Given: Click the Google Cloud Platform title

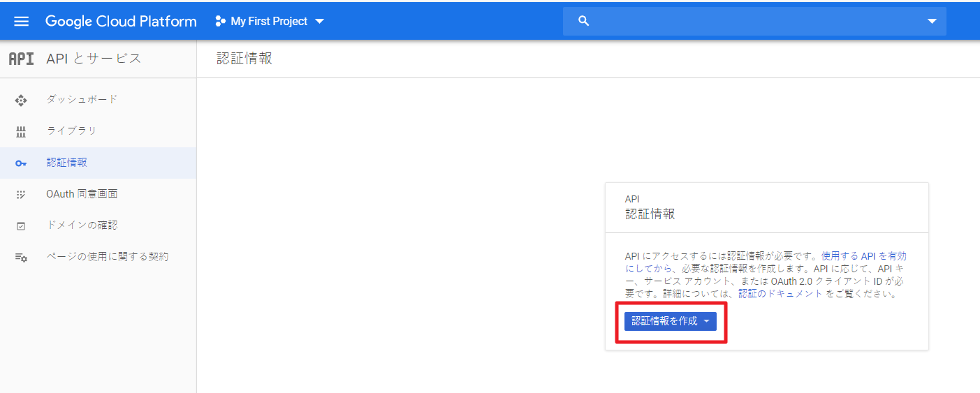Looking at the screenshot, I should 121,21.
